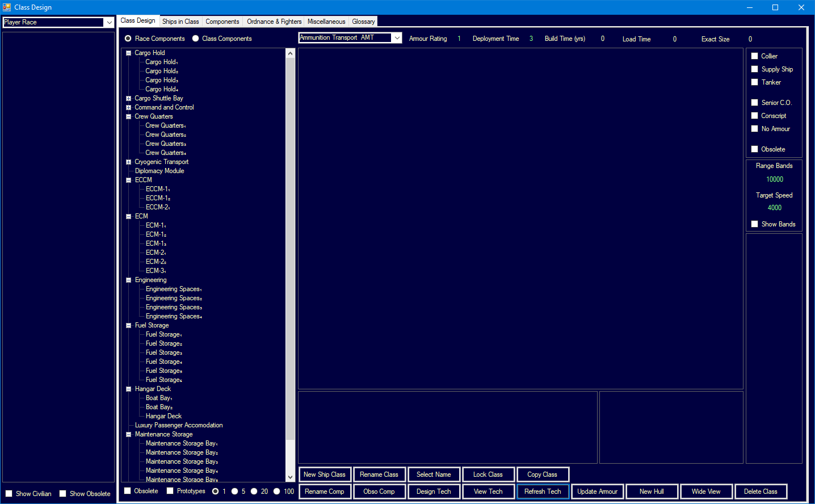Select the 5 quantity radio button

tap(234, 492)
